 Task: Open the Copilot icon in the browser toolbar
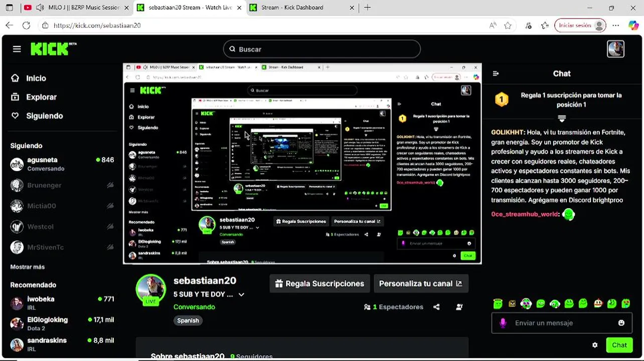(x=633, y=26)
